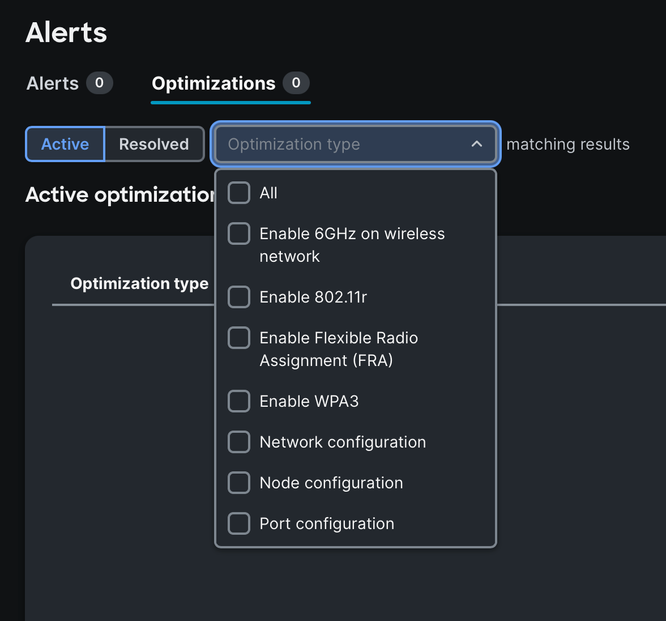Check the Enable WPA3 option

pyautogui.click(x=239, y=401)
